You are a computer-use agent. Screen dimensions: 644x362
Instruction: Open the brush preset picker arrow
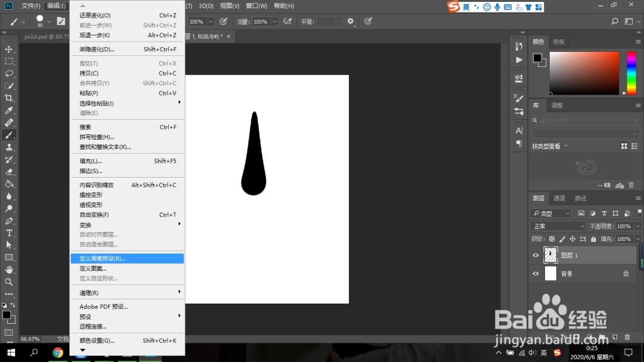pyautogui.click(x=49, y=21)
